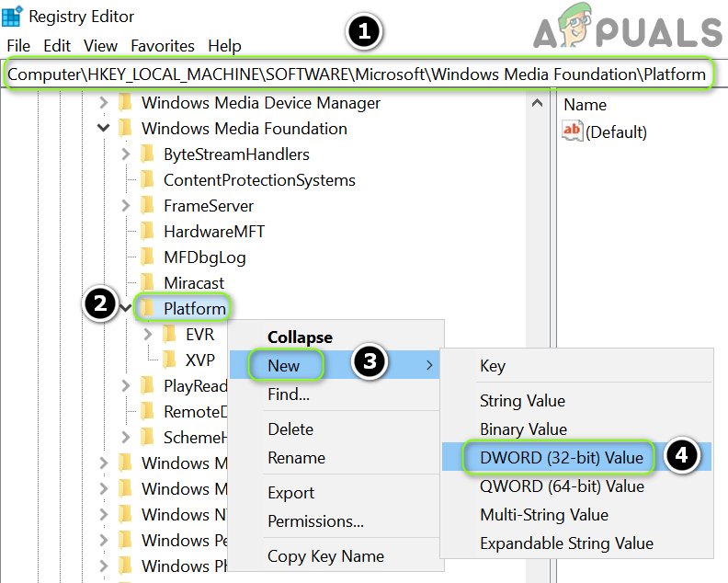Click the (Default) string value icon
Screen dimensions: 728x583
pos(573,131)
